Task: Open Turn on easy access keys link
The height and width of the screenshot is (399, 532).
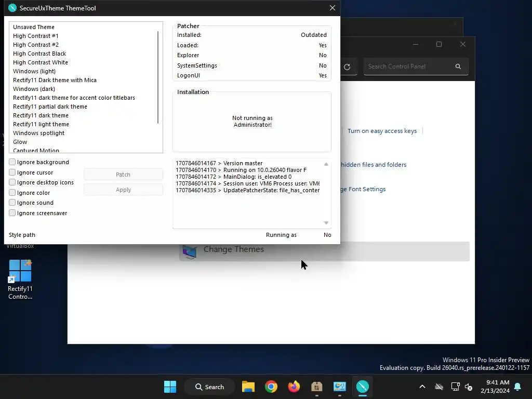Action: tap(382, 131)
